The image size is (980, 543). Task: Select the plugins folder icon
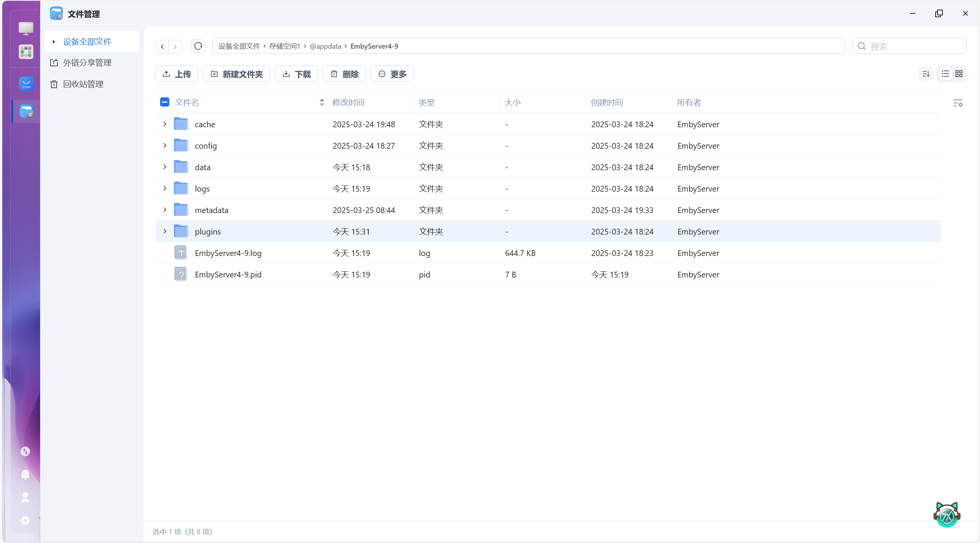pyautogui.click(x=181, y=231)
